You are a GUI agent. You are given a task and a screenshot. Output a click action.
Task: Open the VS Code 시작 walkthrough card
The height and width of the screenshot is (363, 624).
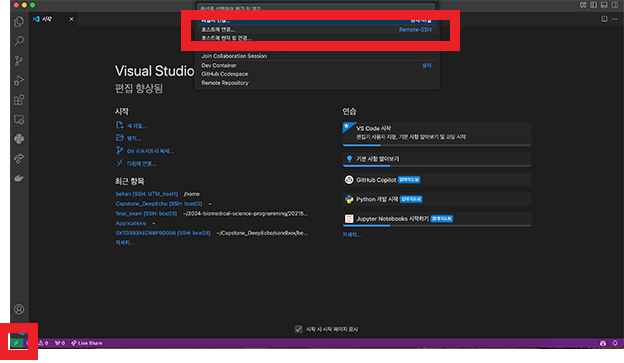tap(437, 133)
